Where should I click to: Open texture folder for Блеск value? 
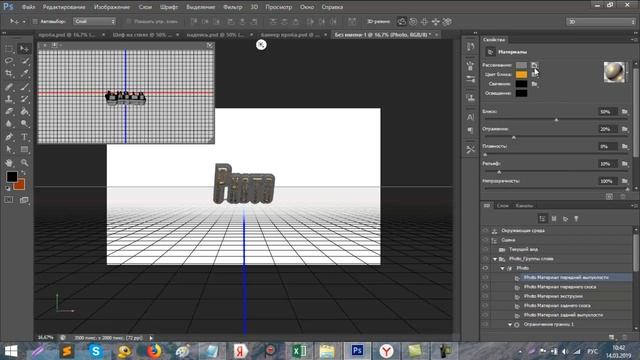point(624,111)
